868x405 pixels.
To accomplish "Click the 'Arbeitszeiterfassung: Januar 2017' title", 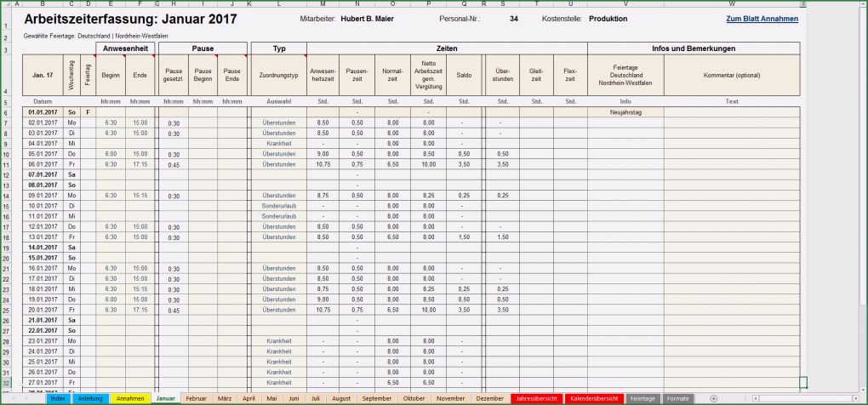I will 131,20.
